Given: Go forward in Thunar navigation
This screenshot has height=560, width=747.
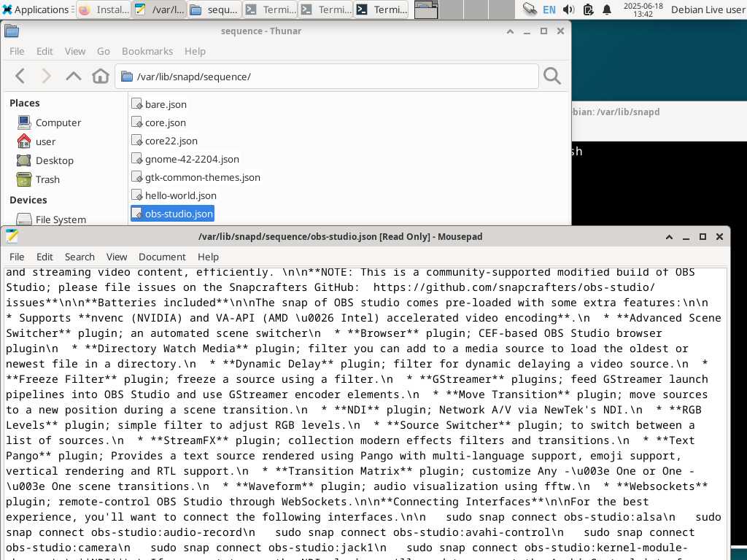Looking at the screenshot, I should [x=46, y=76].
